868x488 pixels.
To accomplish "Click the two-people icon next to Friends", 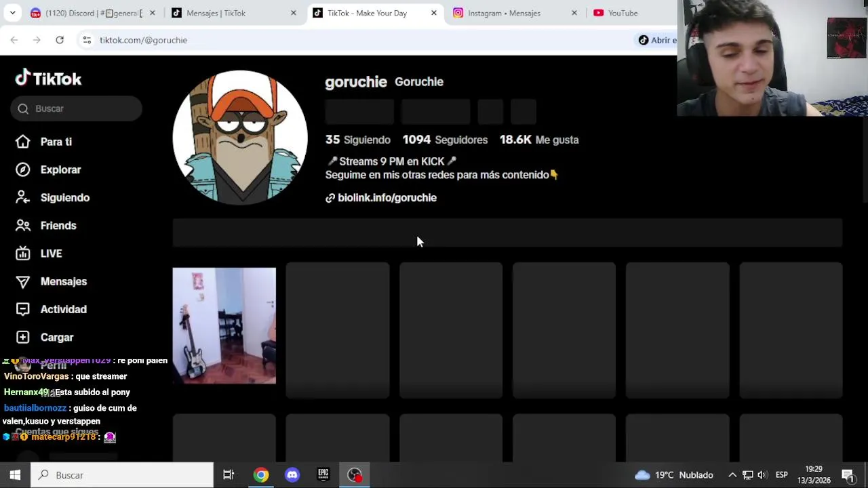I will pos(23,225).
